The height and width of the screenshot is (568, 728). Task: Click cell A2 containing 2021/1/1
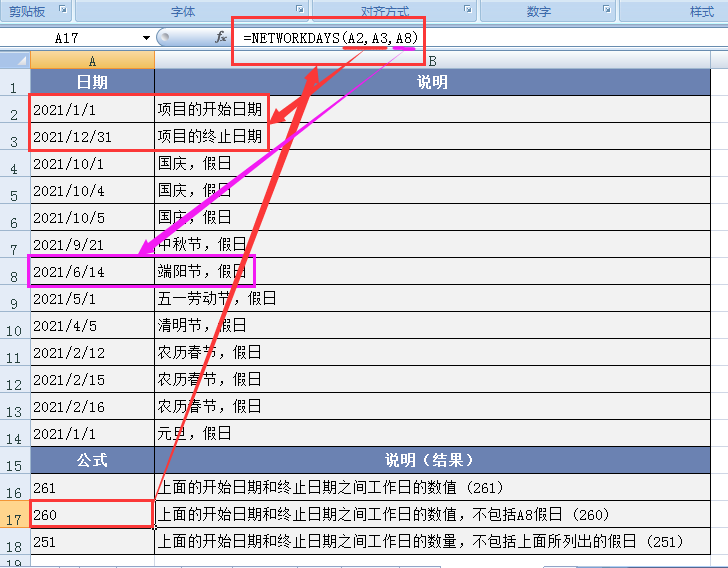click(92, 110)
